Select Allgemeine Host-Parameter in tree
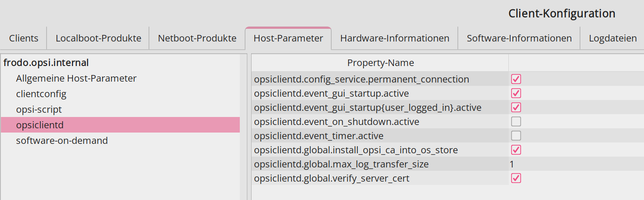The image size is (644, 200). pos(76,78)
